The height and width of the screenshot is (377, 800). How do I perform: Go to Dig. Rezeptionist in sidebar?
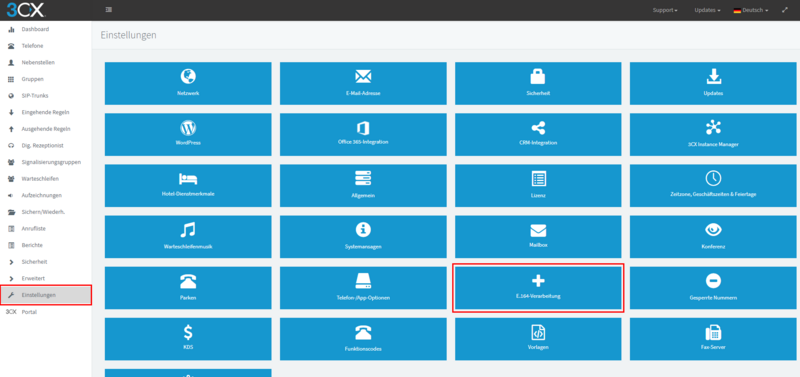[x=46, y=145]
